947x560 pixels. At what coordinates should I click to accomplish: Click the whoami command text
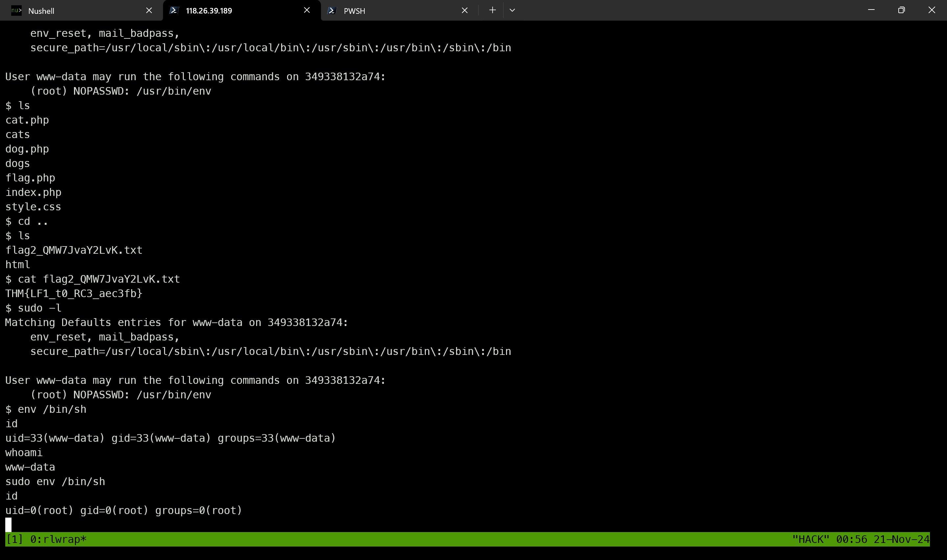(24, 453)
